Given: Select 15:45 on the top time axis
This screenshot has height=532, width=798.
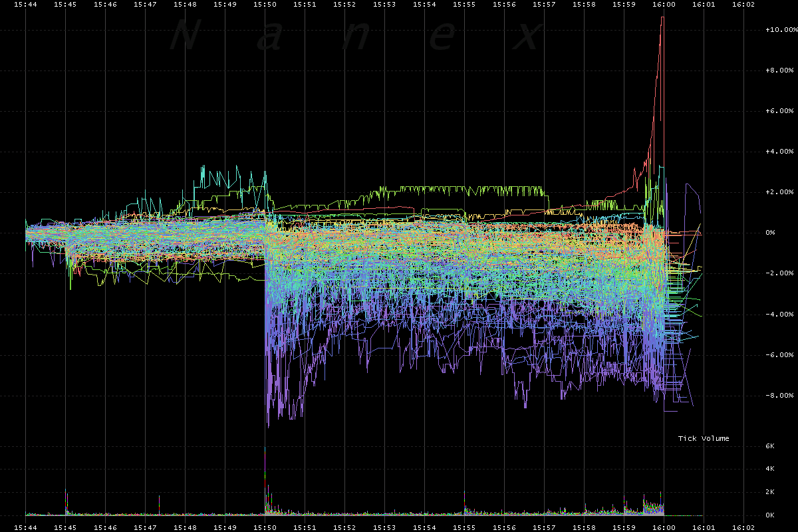Looking at the screenshot, I should tap(65, 4).
